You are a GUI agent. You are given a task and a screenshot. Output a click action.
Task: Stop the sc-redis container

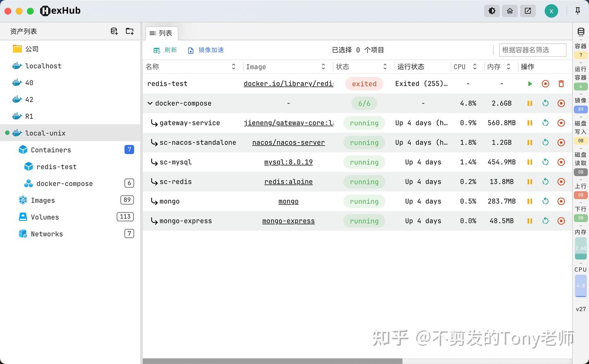pos(561,181)
